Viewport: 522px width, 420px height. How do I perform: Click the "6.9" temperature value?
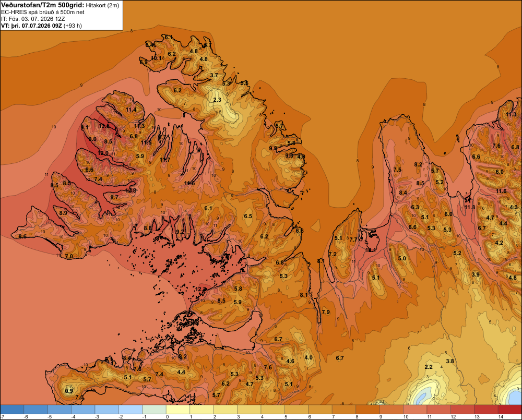pos(144,62)
